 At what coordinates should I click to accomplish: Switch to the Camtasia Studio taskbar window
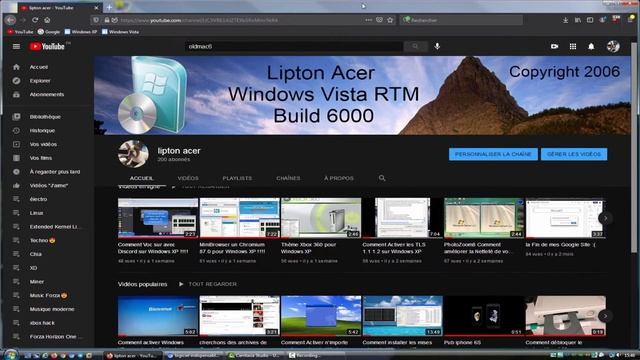(256, 355)
